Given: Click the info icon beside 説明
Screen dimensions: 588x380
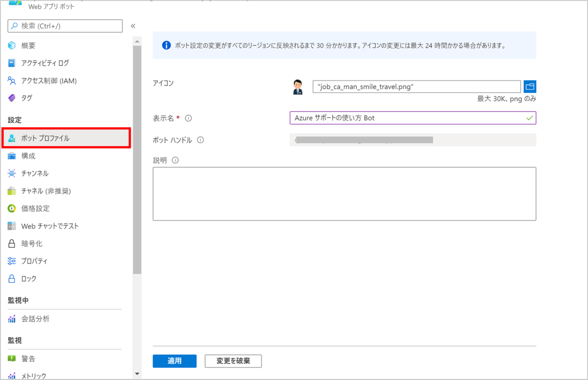Looking at the screenshot, I should [175, 160].
